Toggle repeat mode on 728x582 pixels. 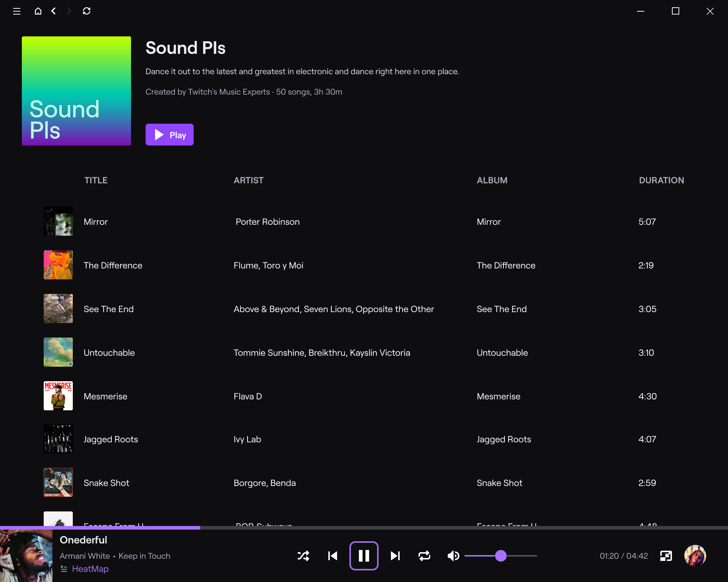(424, 556)
